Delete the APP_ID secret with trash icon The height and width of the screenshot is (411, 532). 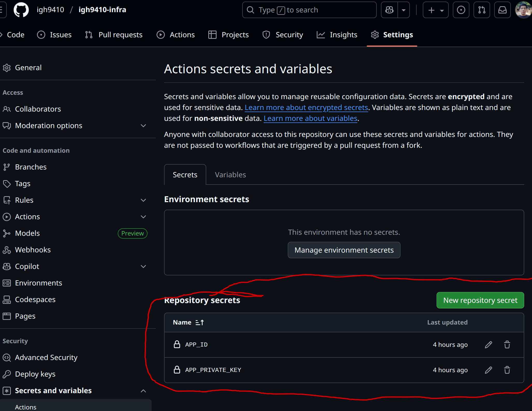coord(507,345)
